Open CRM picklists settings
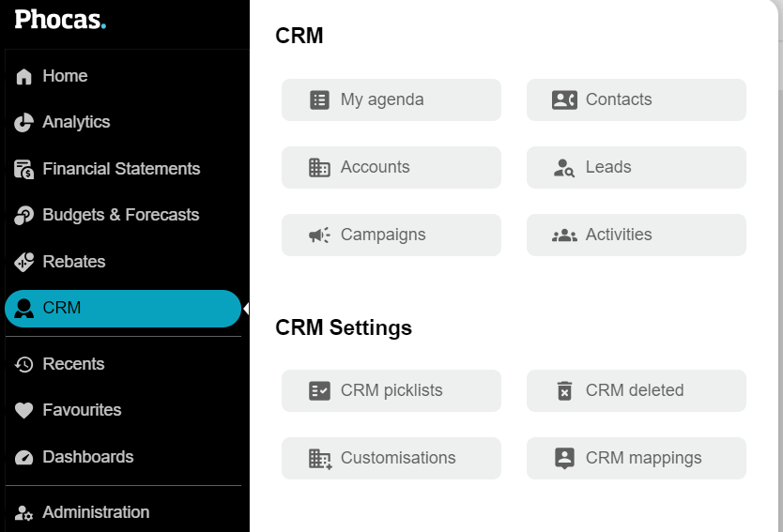 pos(391,390)
